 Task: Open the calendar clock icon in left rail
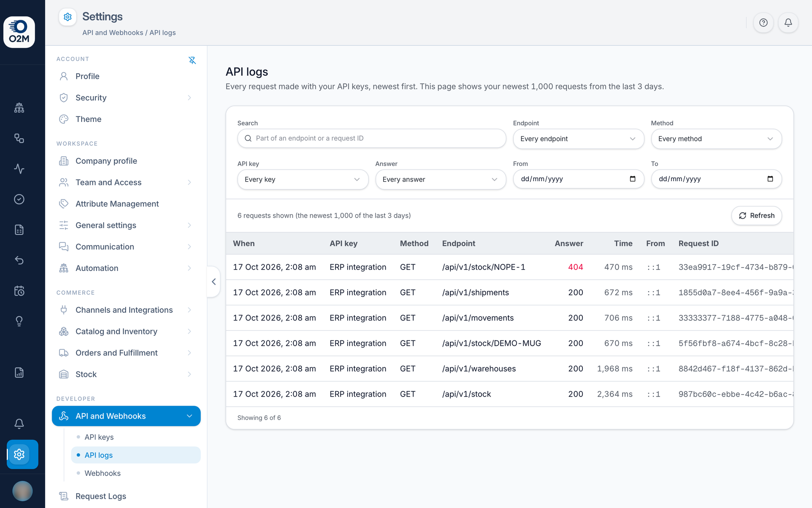coord(19,291)
